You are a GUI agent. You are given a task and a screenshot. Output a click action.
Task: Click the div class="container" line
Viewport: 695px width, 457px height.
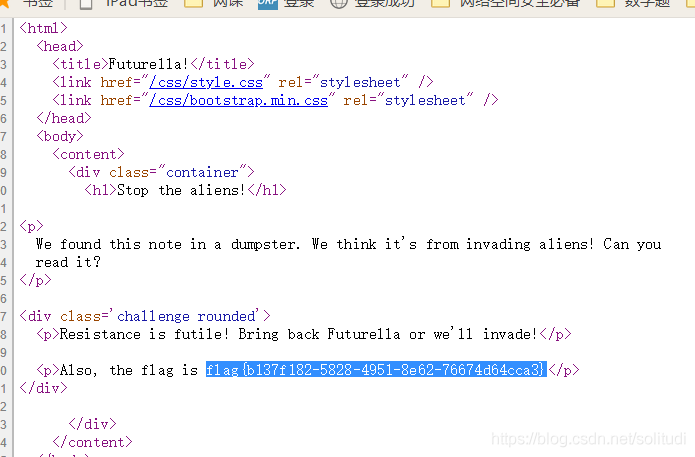[x=161, y=172]
